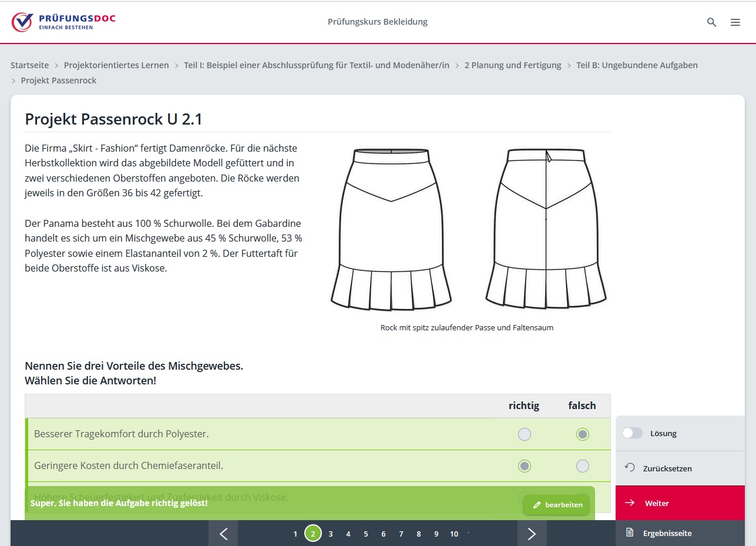Jump to question 5 in pagination
Screen dimensions: 756x546
[x=365, y=534]
